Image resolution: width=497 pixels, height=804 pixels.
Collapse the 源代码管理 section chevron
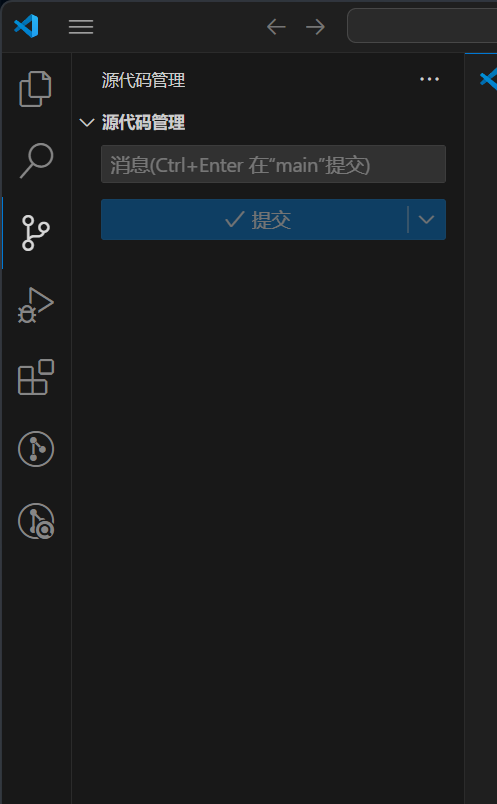(x=87, y=123)
